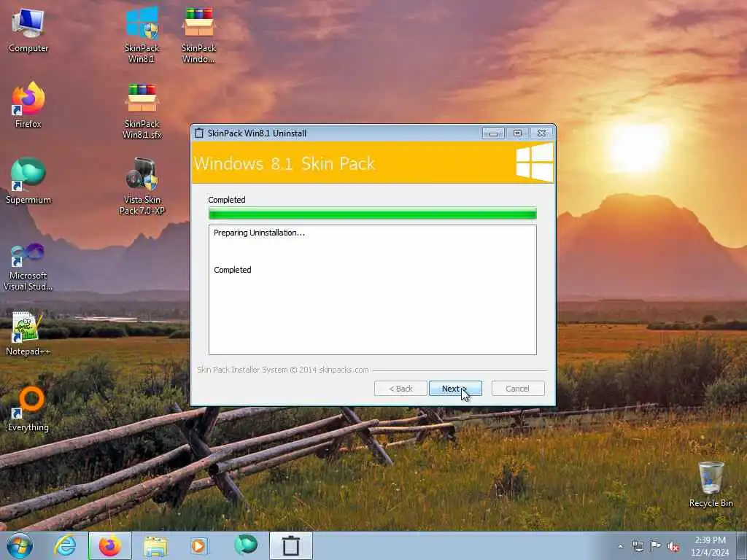This screenshot has width=747, height=560.
Task: Select the Notepad++ desktop shortcut
Action: [28, 333]
